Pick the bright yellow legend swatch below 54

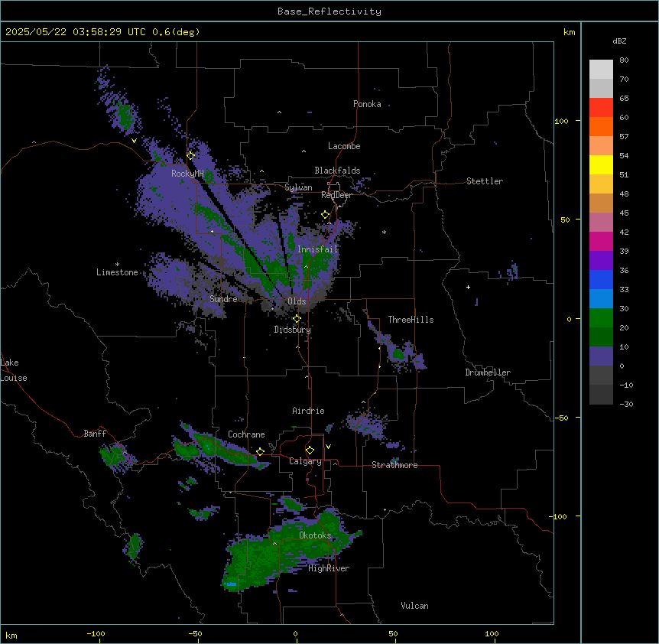(x=601, y=164)
